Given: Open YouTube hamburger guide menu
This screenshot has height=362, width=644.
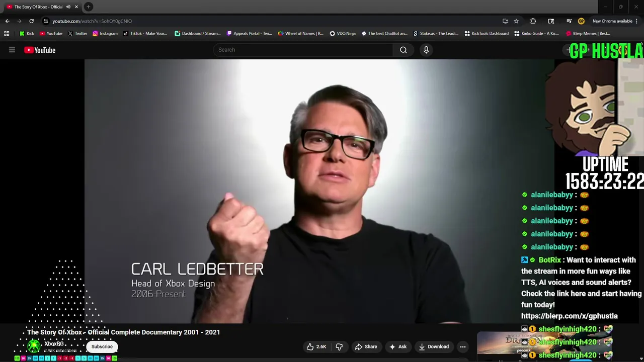Looking at the screenshot, I should [12, 50].
